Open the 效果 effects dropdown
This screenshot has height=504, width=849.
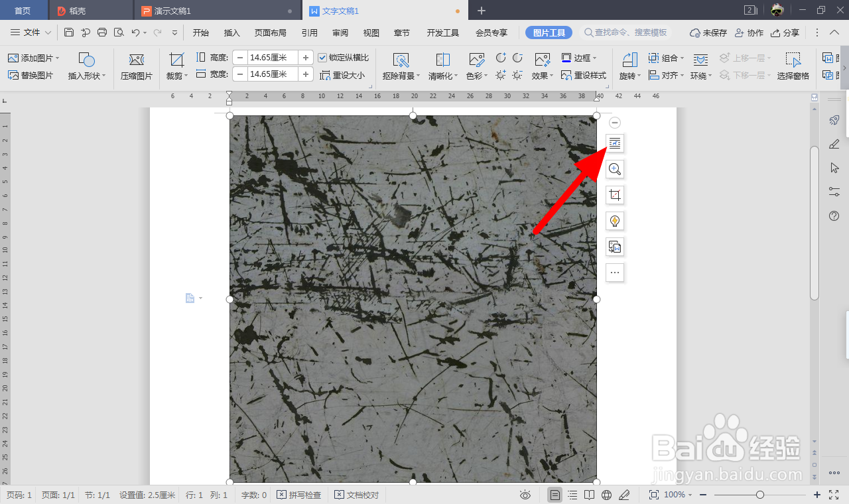pyautogui.click(x=542, y=76)
